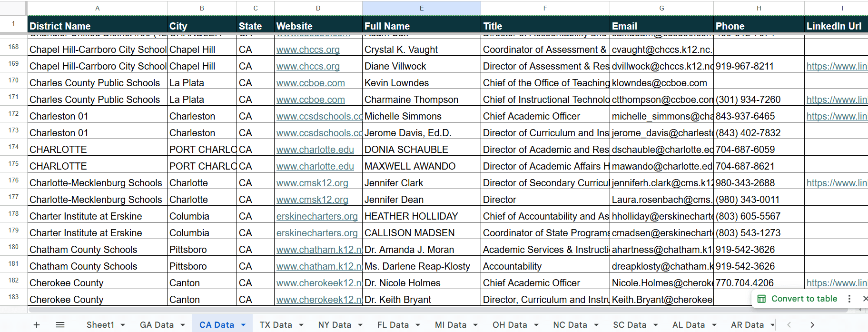
Task: Open the Sheet1 tab dropdown arrow
Action: [x=123, y=325]
